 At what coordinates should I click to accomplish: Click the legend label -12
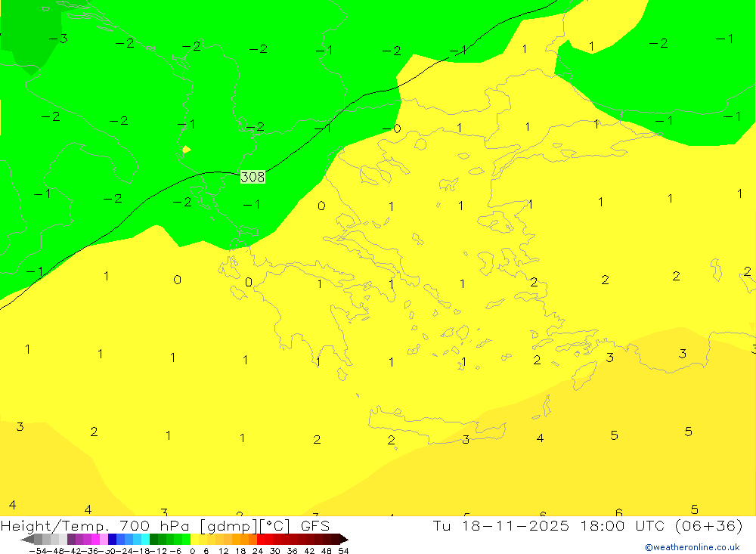(x=159, y=551)
